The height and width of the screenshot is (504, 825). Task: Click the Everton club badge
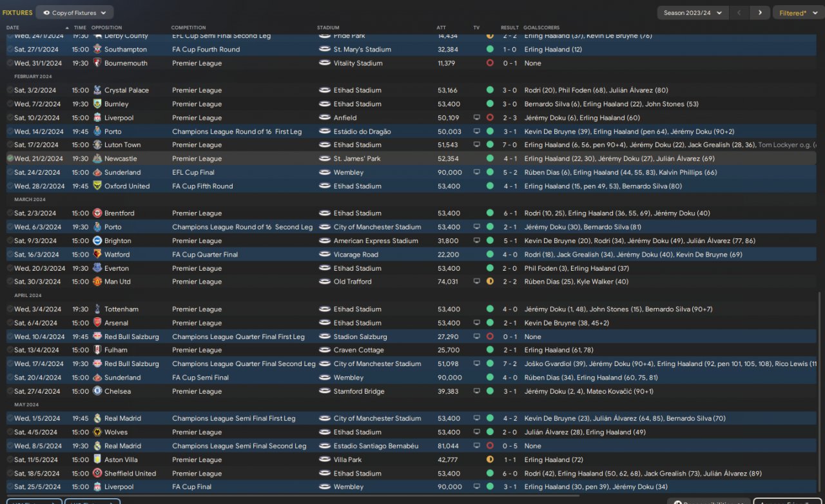(97, 268)
